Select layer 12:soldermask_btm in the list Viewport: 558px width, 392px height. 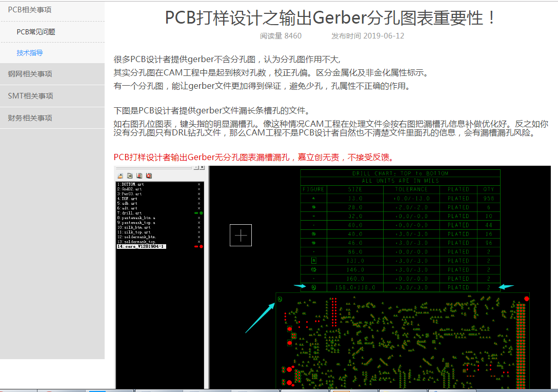pos(136,237)
